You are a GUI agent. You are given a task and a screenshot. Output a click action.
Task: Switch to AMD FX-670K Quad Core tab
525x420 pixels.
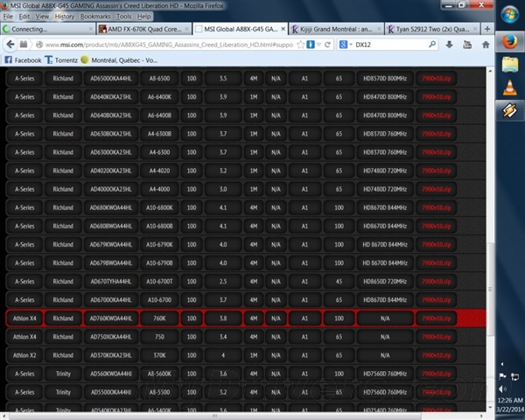[144, 29]
